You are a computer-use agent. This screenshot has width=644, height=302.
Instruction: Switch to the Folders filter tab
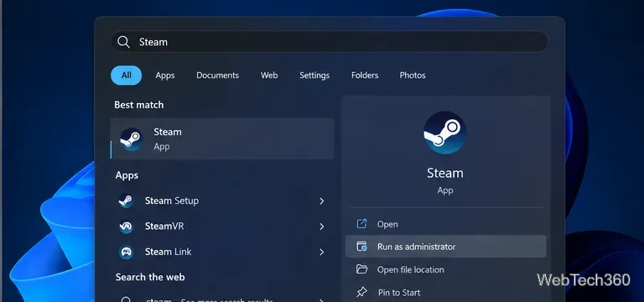(x=365, y=75)
